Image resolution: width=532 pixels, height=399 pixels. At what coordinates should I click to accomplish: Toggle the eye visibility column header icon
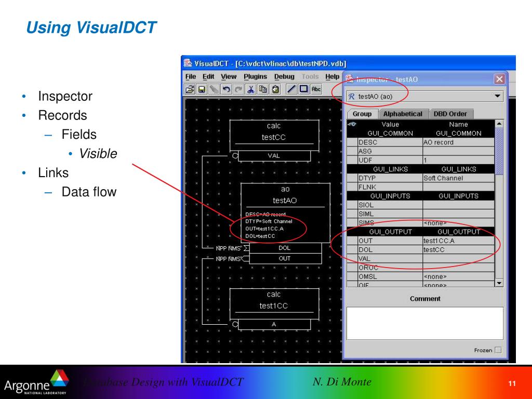(x=352, y=124)
